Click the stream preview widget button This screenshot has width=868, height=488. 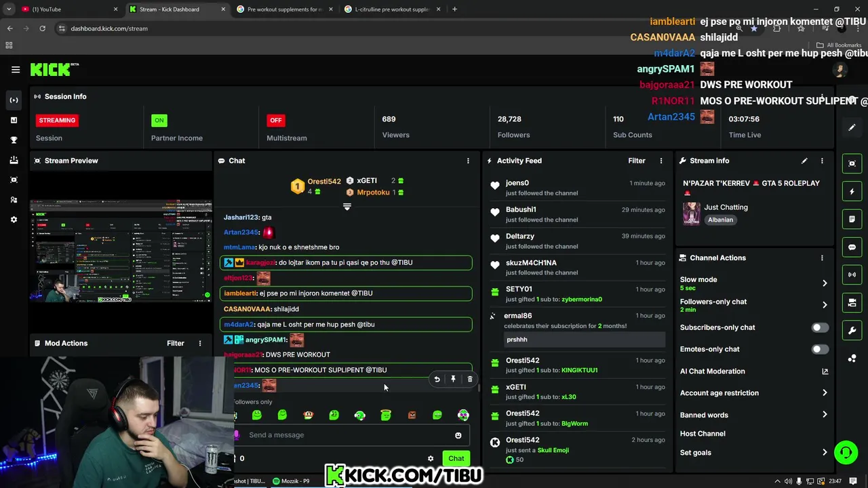tap(852, 163)
